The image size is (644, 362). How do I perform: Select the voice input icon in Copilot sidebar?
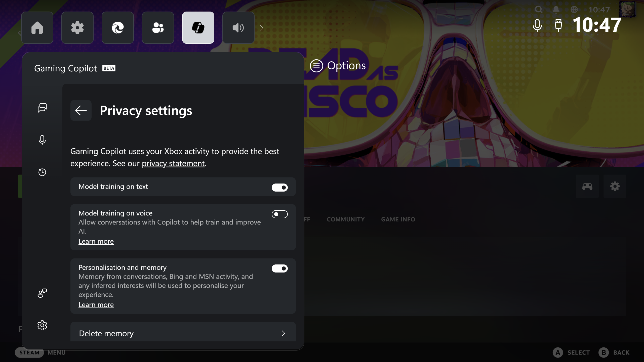click(42, 140)
